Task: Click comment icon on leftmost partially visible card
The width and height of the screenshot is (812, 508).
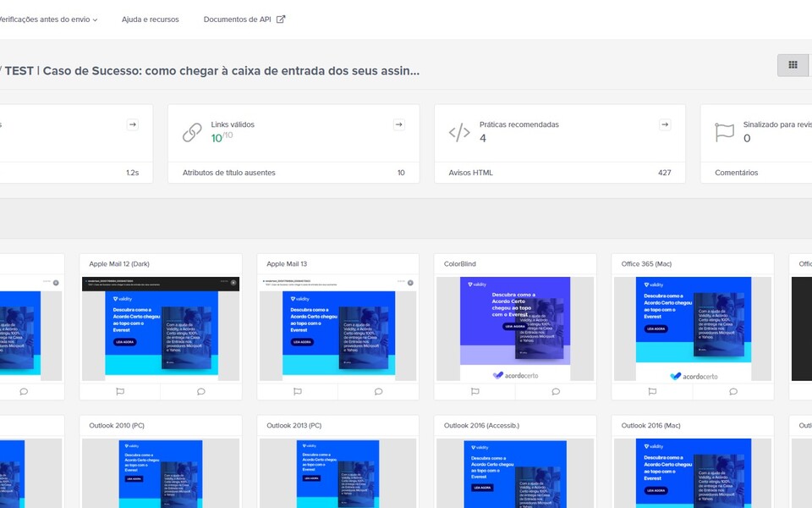Action: 24,391
